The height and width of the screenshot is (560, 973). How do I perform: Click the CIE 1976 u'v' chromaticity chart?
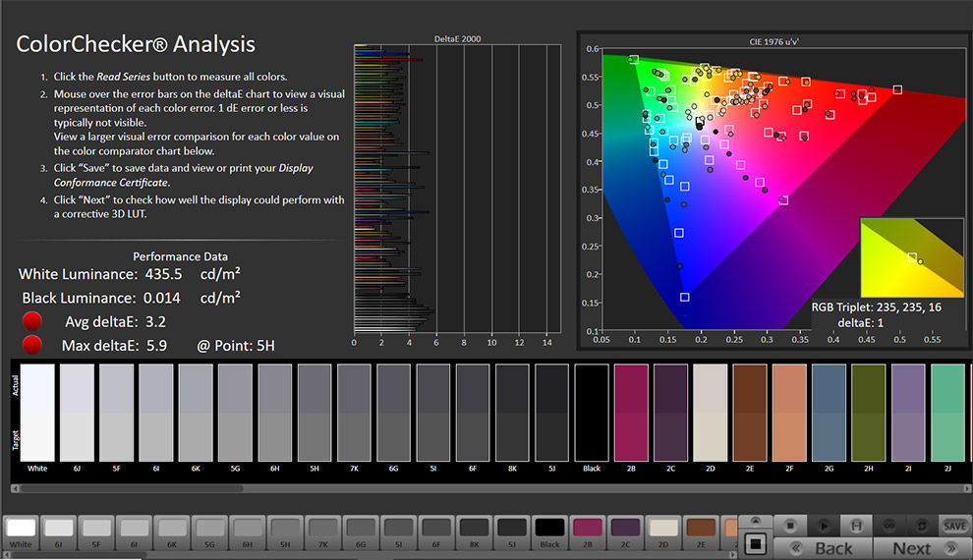(x=783, y=190)
